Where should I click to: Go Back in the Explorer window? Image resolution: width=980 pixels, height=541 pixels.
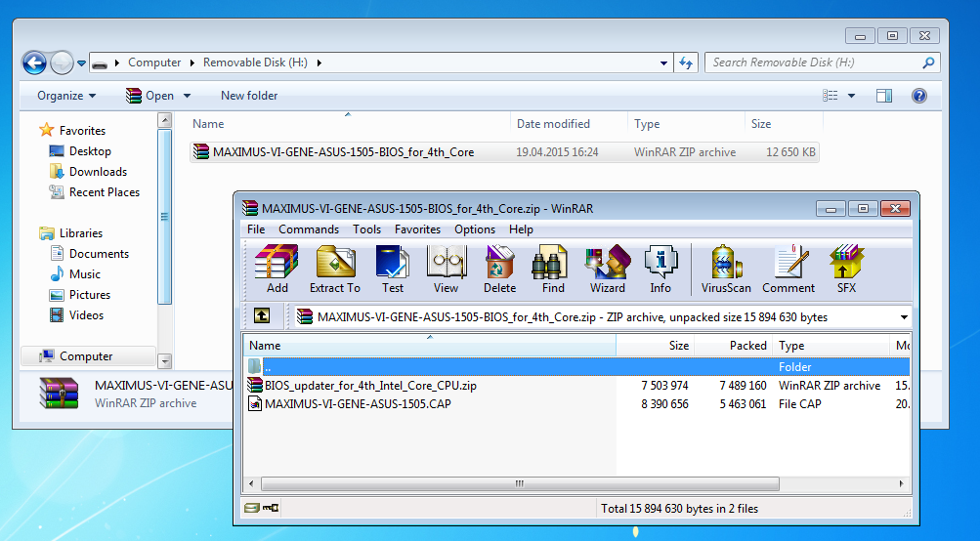tap(34, 62)
